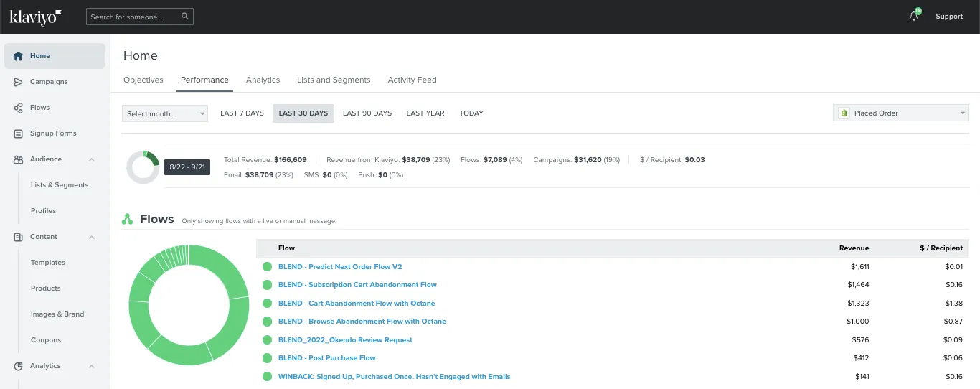Click the Shopify icon in metric selector
980x389 pixels.
click(844, 113)
